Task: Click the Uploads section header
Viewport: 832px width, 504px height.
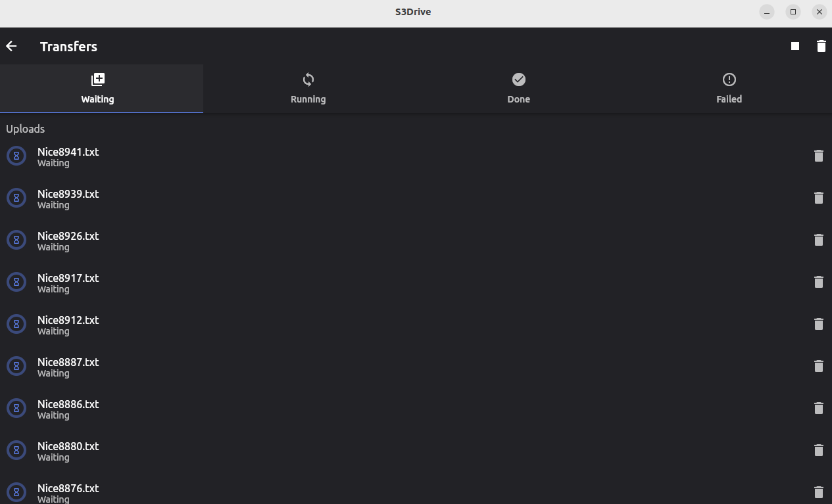Action: point(26,129)
